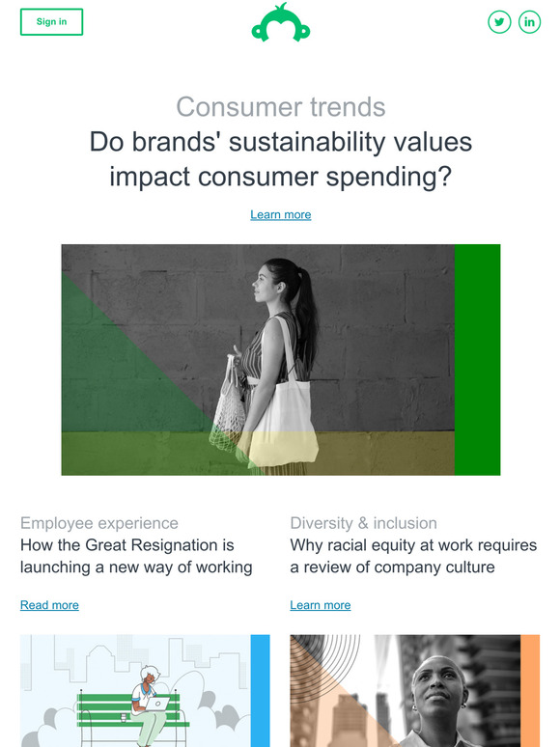Click the sustainability values headline
Image resolution: width=560 pixels, height=747 pixels.
[281, 159]
